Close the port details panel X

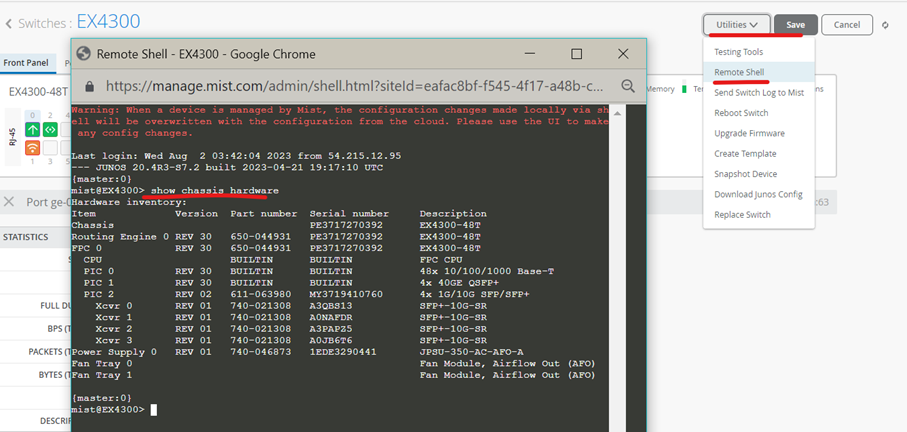9,202
